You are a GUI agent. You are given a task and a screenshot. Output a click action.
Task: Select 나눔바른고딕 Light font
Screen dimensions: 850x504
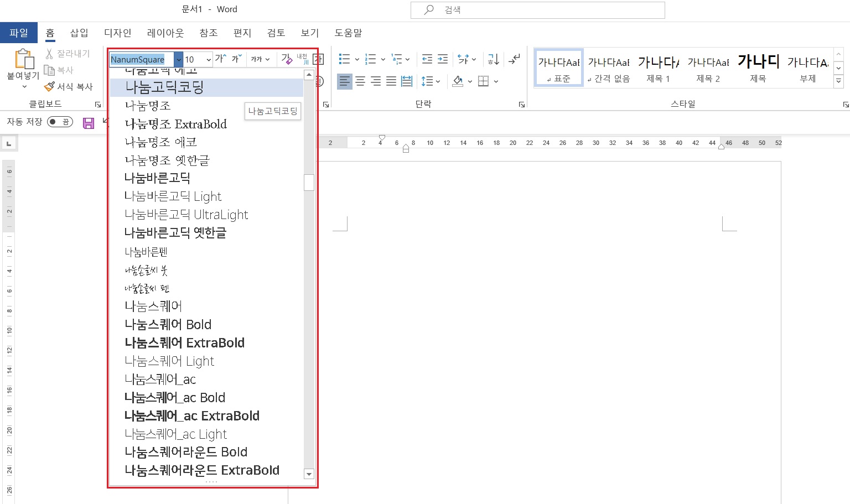[206, 196]
